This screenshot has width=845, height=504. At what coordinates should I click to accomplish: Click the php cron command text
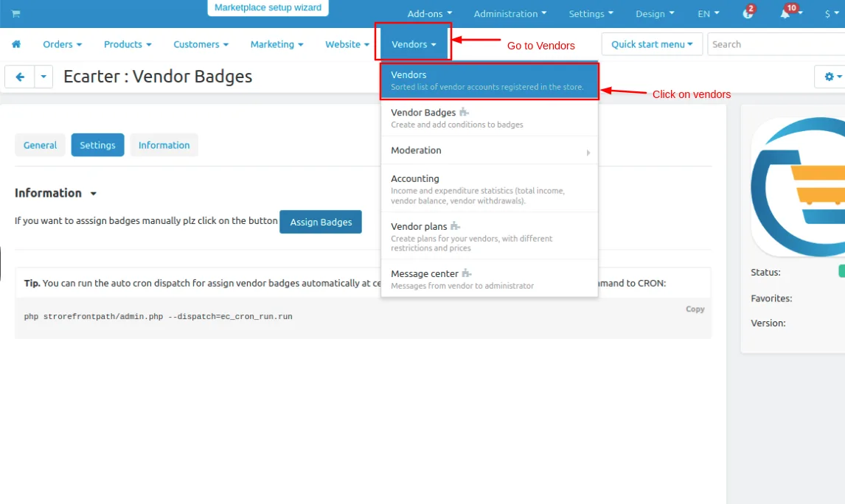point(158,317)
